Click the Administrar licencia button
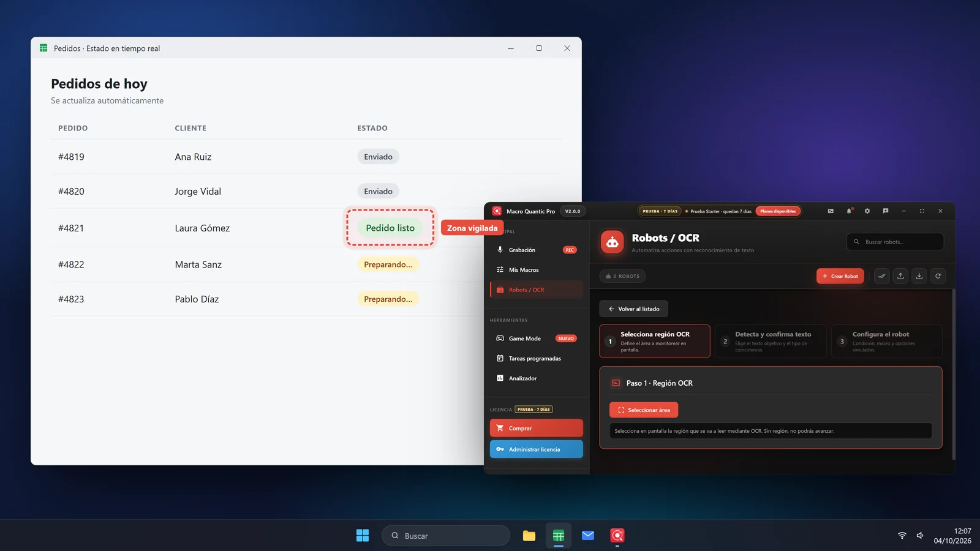 coord(536,449)
